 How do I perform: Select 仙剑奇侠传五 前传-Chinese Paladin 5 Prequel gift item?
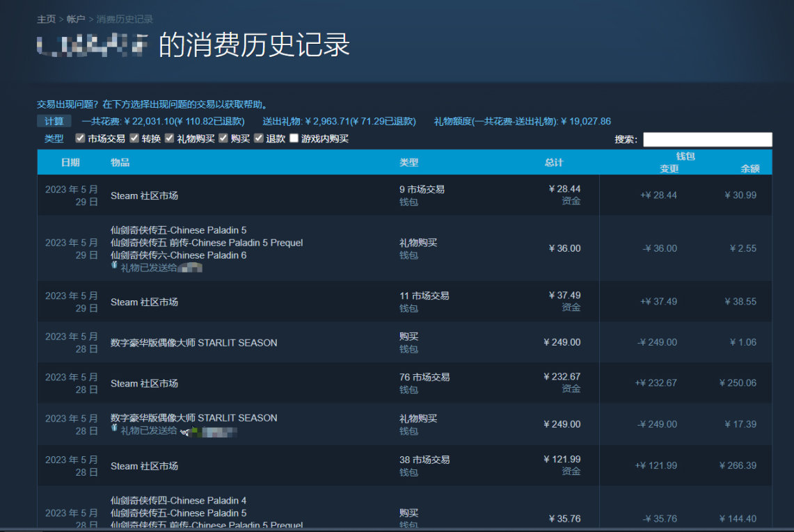(x=207, y=243)
